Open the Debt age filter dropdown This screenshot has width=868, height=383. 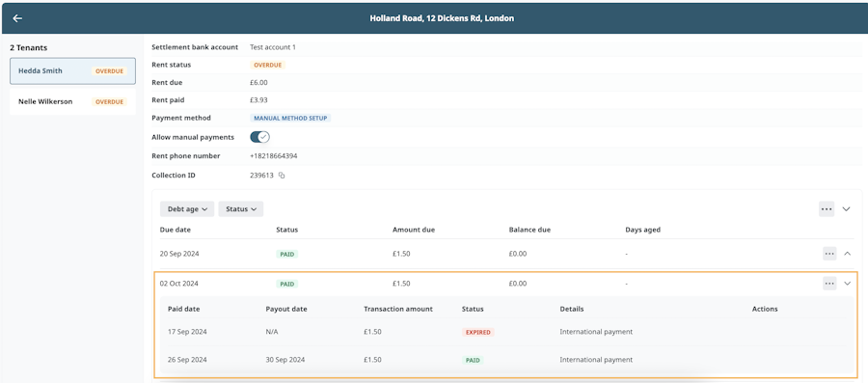(187, 209)
